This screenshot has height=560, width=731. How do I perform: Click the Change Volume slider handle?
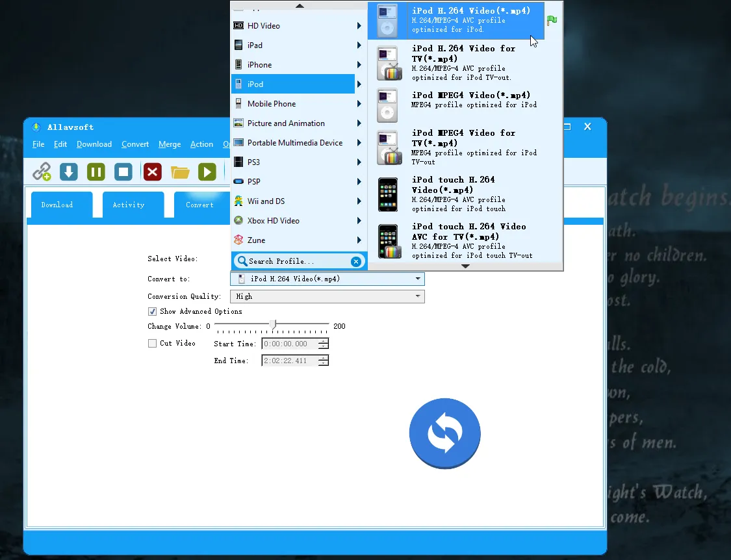click(x=274, y=324)
